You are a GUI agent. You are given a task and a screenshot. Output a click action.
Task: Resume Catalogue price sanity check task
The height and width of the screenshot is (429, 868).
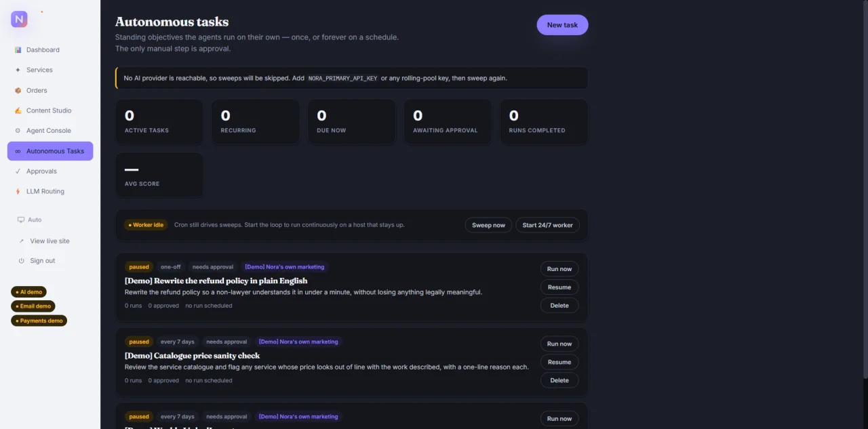(x=559, y=362)
